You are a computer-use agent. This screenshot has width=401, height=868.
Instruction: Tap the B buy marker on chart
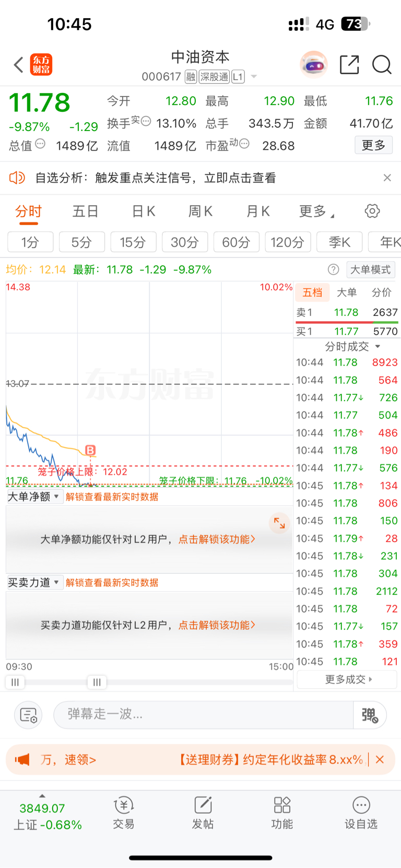(x=90, y=450)
